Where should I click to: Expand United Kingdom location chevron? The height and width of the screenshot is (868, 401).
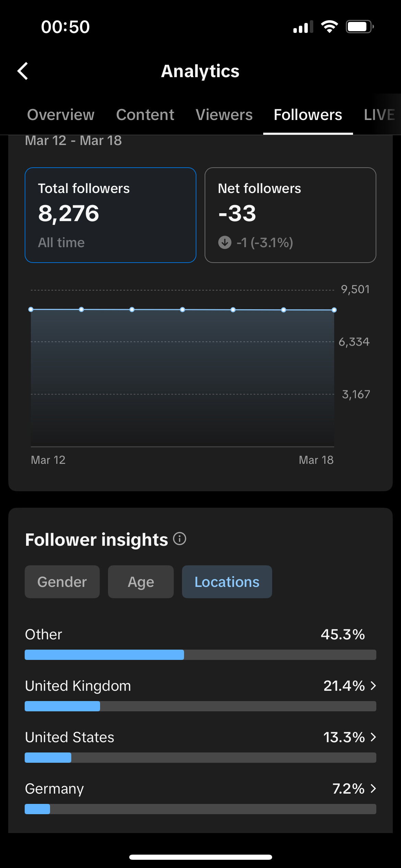373,686
